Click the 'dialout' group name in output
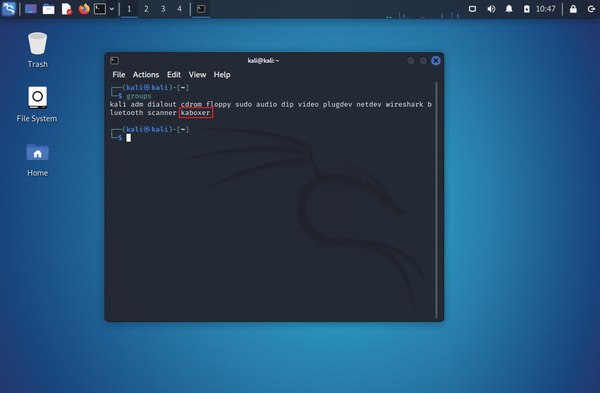The width and height of the screenshot is (600, 393). (x=162, y=104)
